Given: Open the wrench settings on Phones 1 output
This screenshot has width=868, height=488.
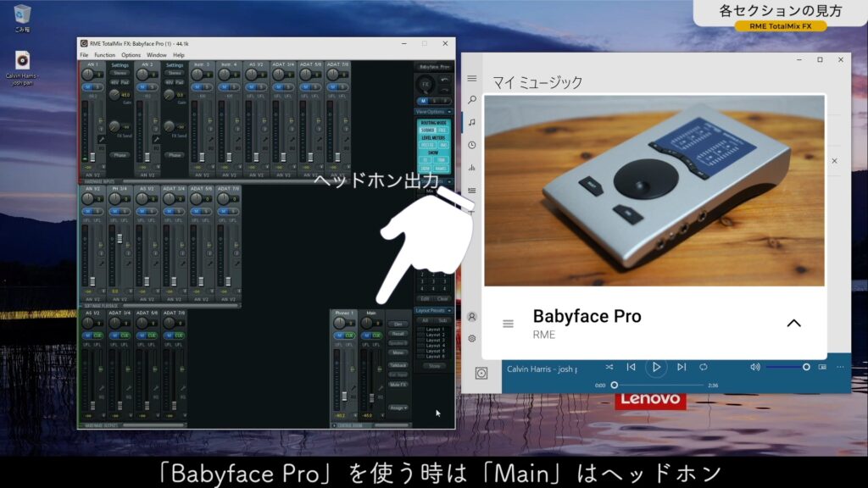Looking at the screenshot, I should (353, 389).
